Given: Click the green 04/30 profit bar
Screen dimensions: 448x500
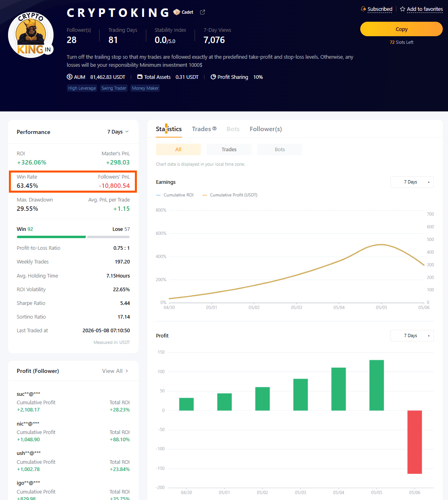Looking at the screenshot, I should [186, 404].
